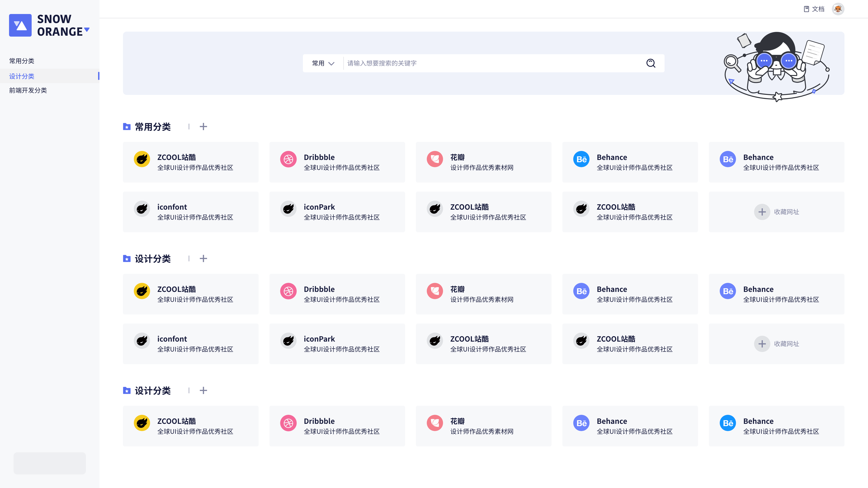
Task: Click the 花瓣 red icon in 常用分类
Action: 435,159
